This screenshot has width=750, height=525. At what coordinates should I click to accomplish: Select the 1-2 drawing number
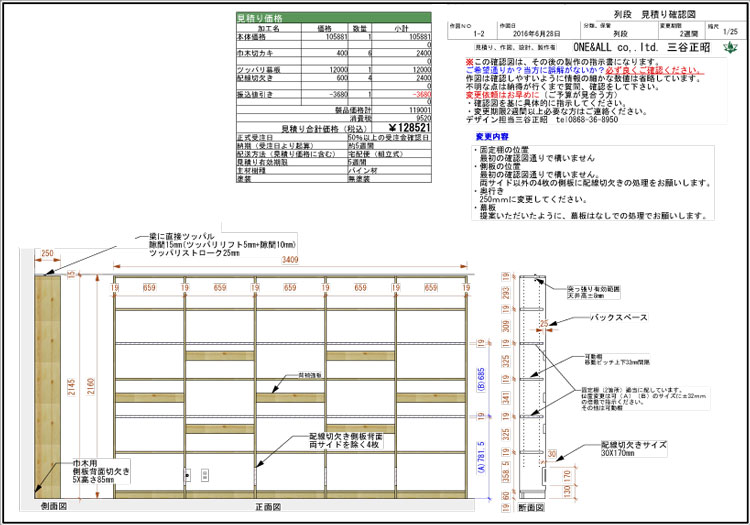(x=479, y=34)
